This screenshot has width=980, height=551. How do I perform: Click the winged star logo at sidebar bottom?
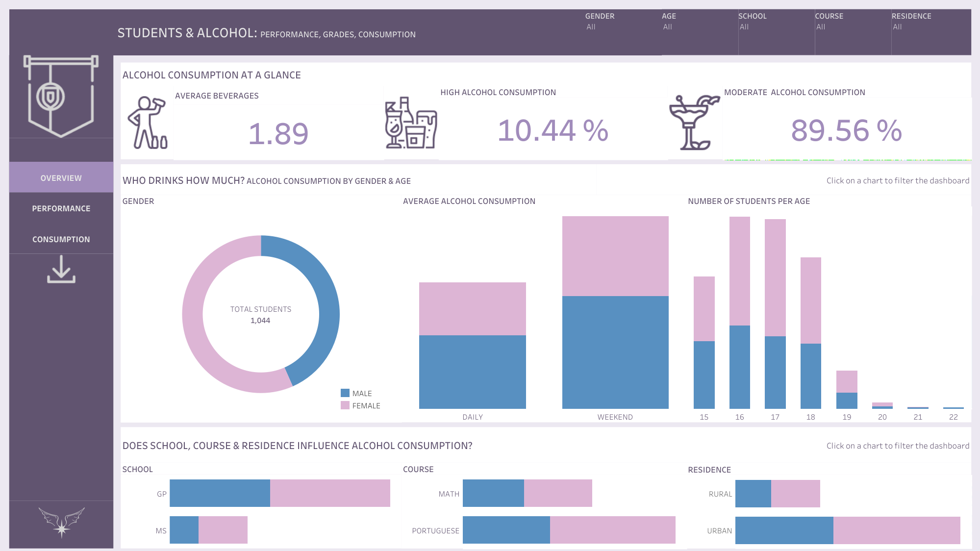61,523
